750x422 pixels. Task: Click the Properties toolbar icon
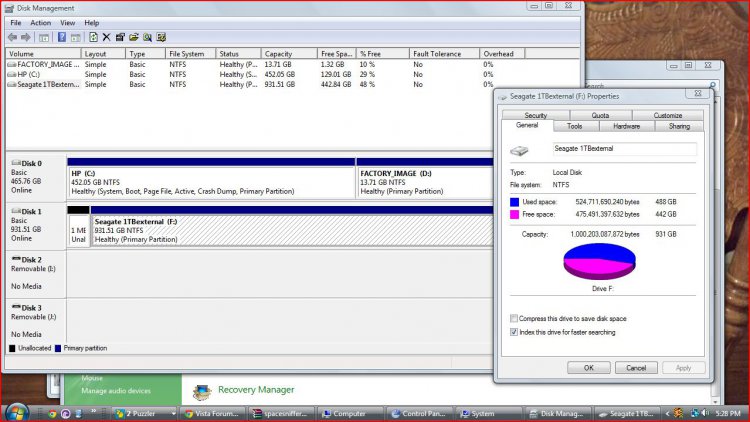(120, 37)
